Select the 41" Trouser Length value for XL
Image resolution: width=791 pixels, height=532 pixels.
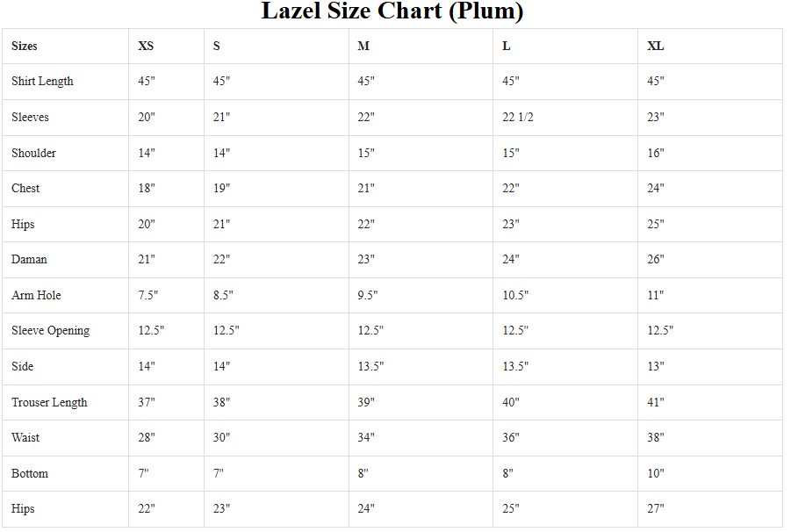click(x=656, y=403)
